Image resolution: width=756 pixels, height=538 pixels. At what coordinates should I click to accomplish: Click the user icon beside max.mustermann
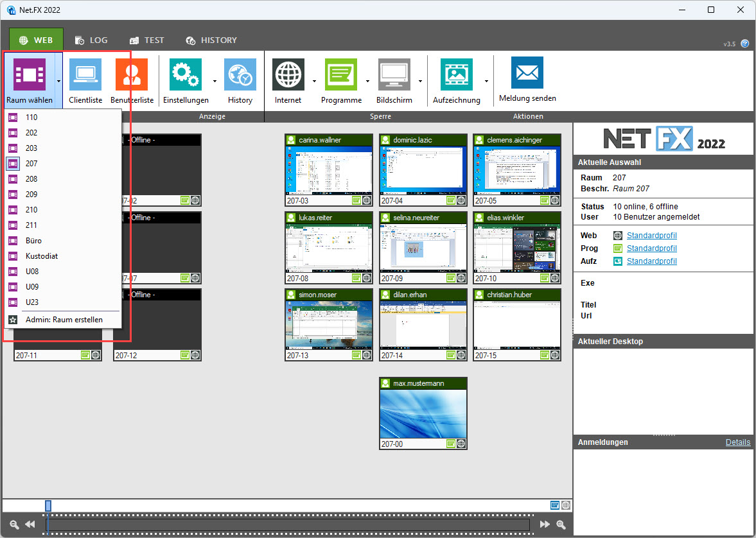385,383
